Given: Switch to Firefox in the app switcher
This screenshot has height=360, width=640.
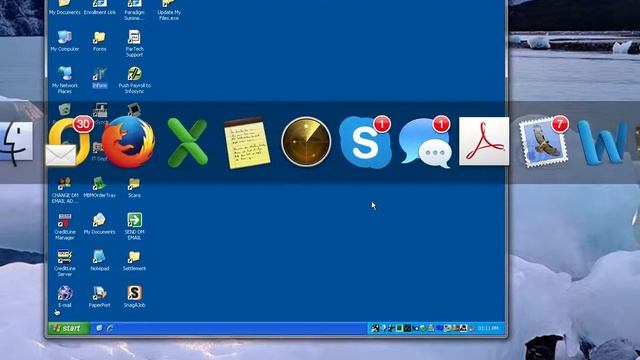Looking at the screenshot, I should (129, 142).
